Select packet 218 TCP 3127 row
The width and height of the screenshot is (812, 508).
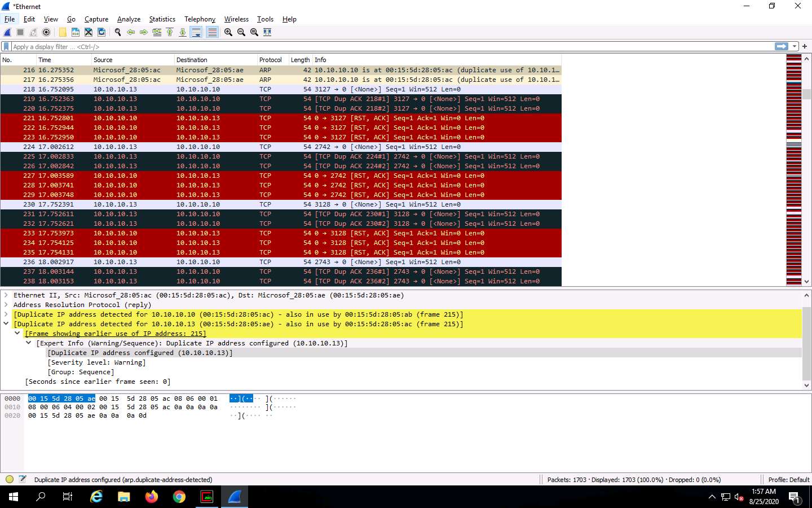[x=281, y=89]
